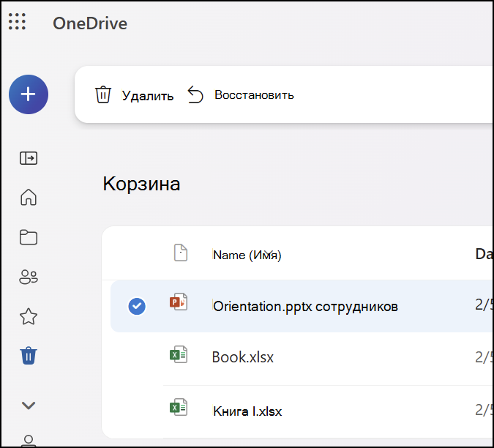Open Home from the sidebar
The image size is (494, 448).
(29, 197)
